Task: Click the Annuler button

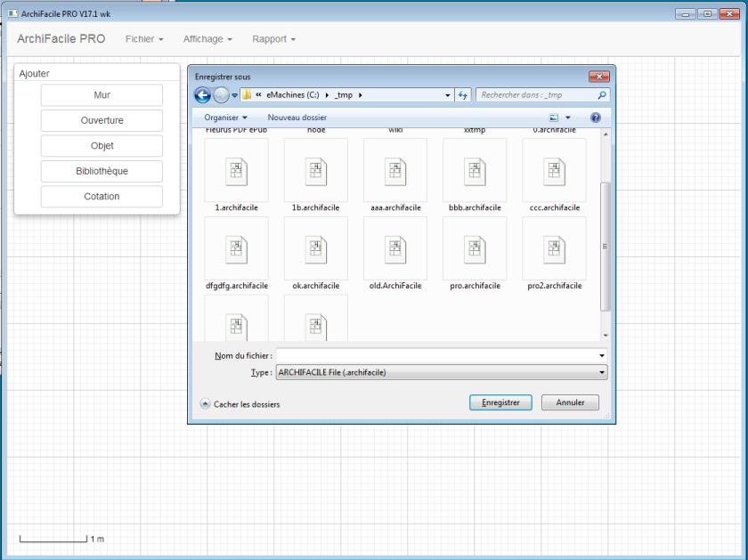Action: tap(570, 402)
